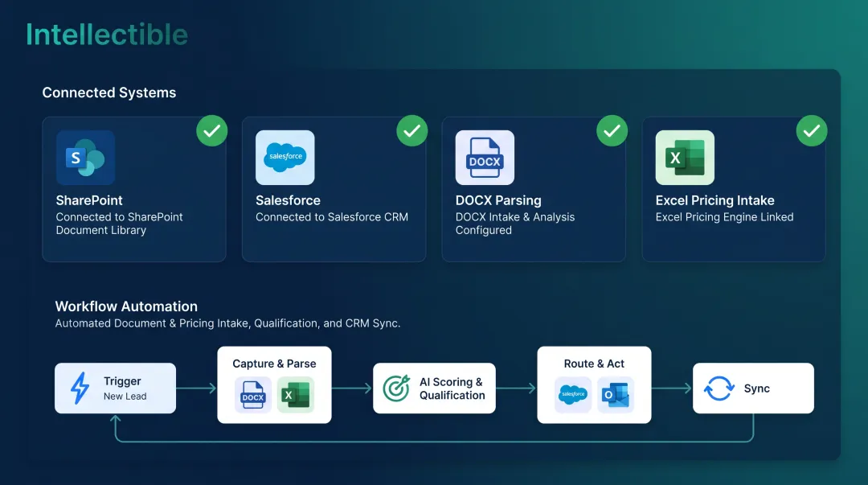Image resolution: width=868 pixels, height=485 pixels.
Task: Open the Route & Act step
Action: tap(594, 384)
